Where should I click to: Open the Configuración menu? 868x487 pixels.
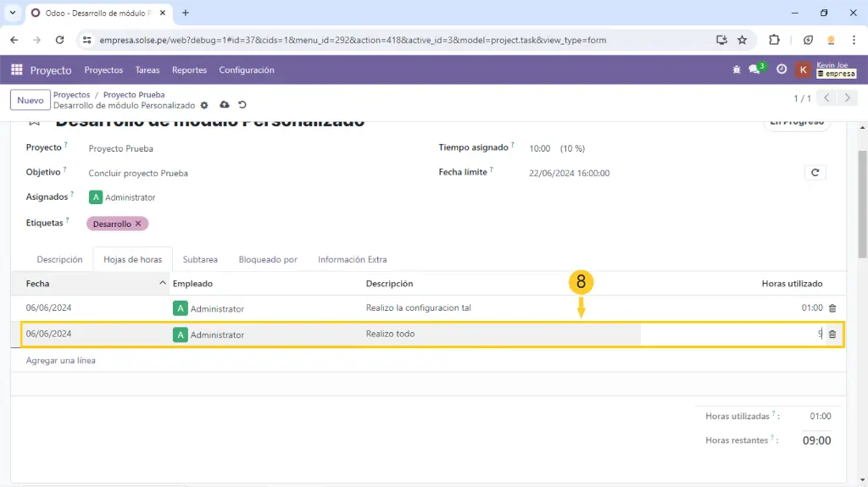[x=246, y=70]
